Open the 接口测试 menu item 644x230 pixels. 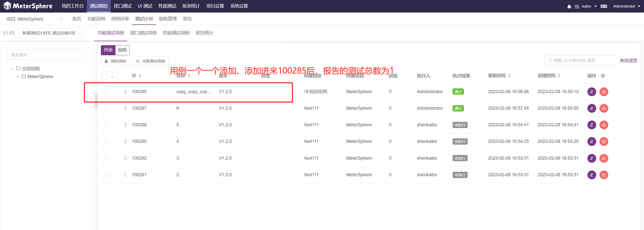[x=123, y=6]
